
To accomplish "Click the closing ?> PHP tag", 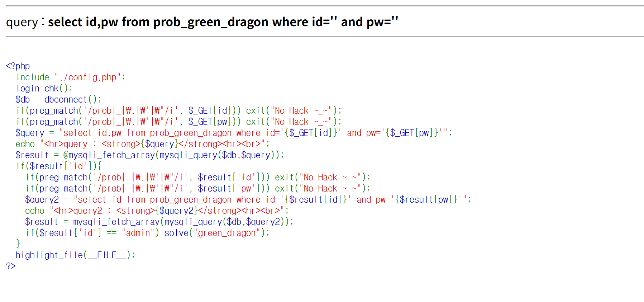I will (x=11, y=266).
